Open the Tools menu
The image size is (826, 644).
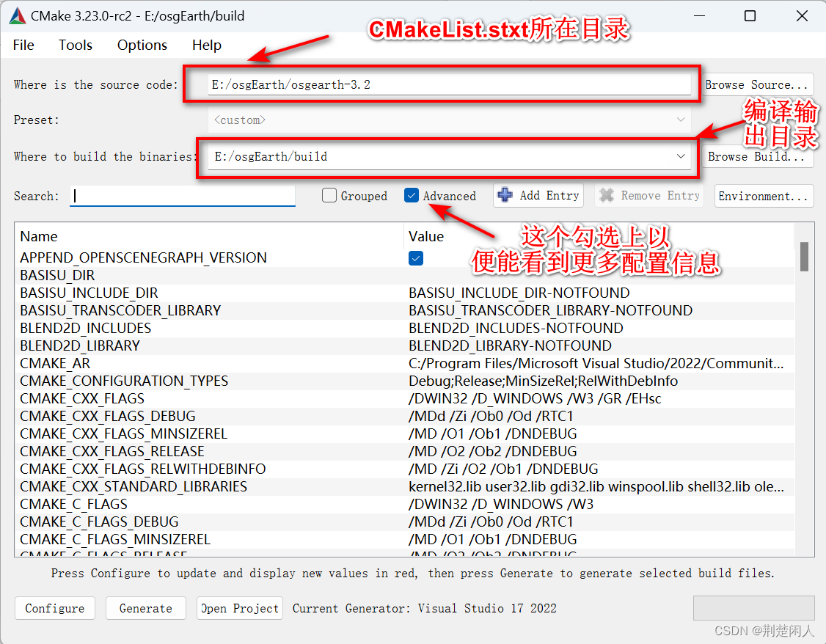(x=76, y=45)
